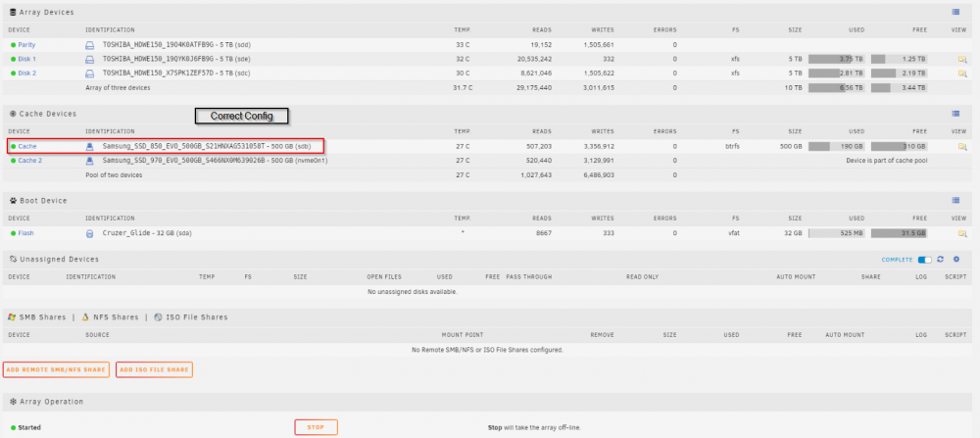Click the NFS Shares icon
The width and height of the screenshot is (980, 438).
click(85, 317)
